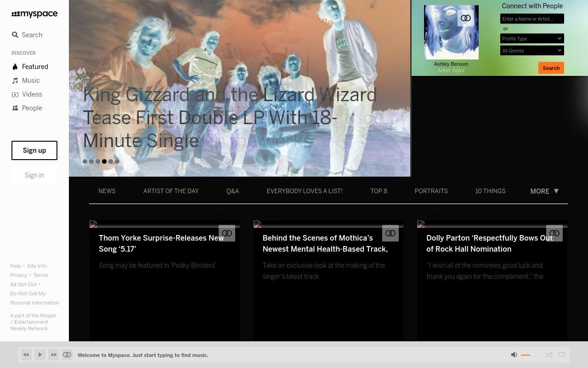The image size is (588, 368).
Task: Click 'I wish all of the nominees' text
Action: tap(485, 271)
